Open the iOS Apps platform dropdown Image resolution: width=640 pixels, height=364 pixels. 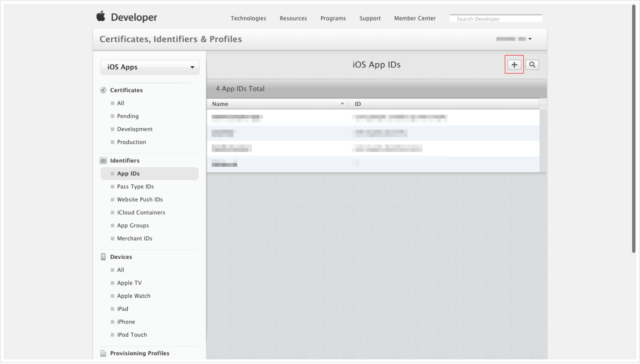(x=150, y=67)
